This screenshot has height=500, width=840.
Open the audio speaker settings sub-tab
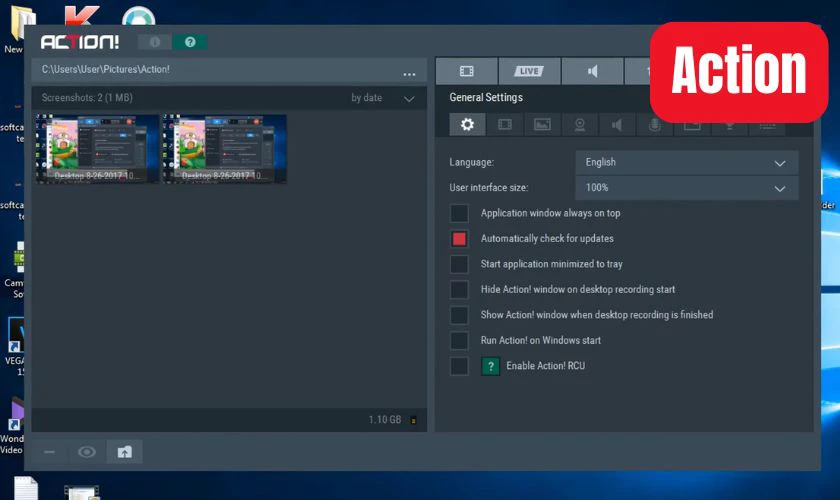click(x=617, y=124)
